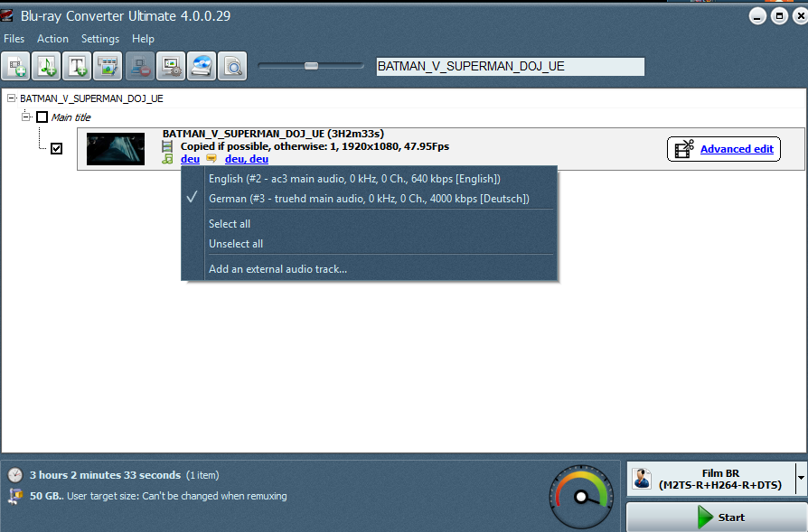Toggle the Main title checkbox
Screen dimensions: 808x532
click(42, 117)
